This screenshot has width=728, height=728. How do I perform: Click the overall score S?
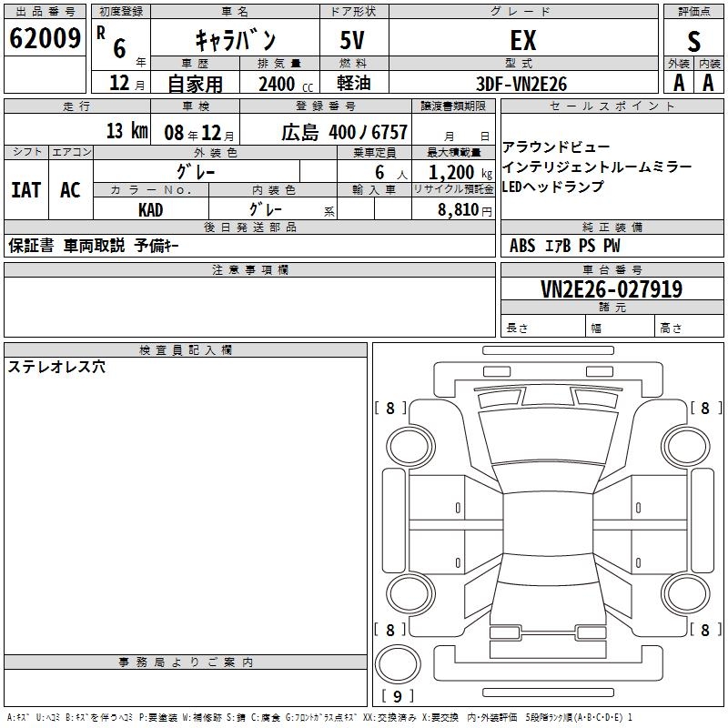[x=693, y=41]
